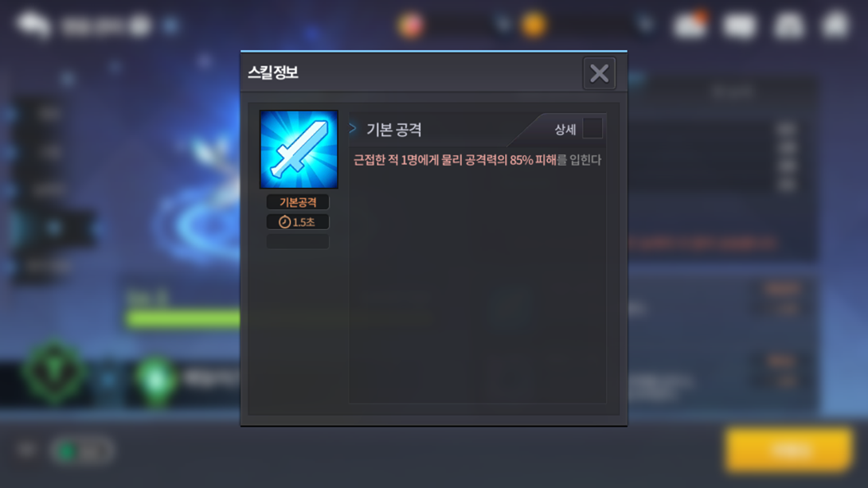
Task: Click the sword basic attack skill icon
Action: point(299,150)
